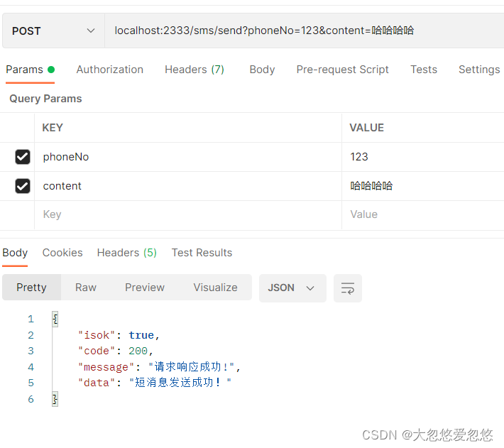This screenshot has width=504, height=448.
Task: Open the Pre-request Script tab
Action: click(x=342, y=70)
